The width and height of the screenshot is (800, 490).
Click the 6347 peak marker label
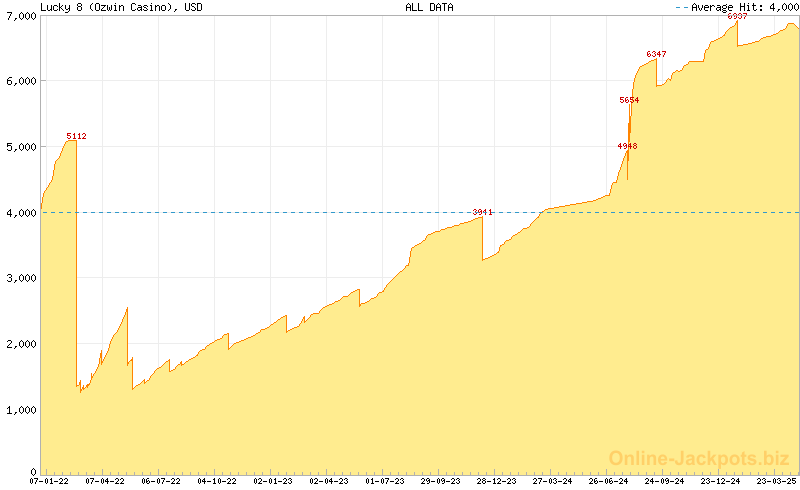(656, 54)
